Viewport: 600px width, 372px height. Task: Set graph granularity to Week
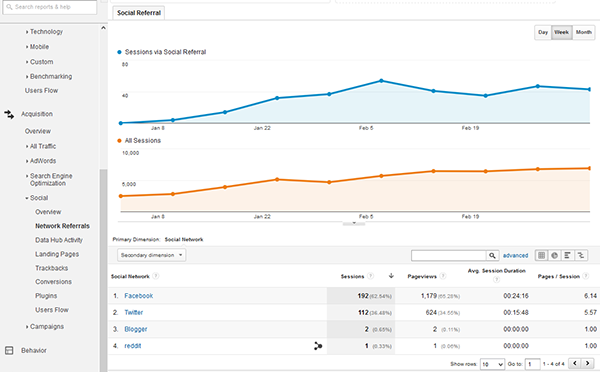click(562, 32)
